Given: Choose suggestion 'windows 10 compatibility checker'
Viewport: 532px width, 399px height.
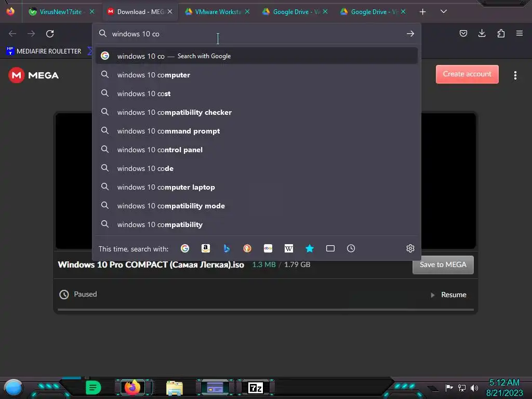Looking at the screenshot, I should (257, 112).
